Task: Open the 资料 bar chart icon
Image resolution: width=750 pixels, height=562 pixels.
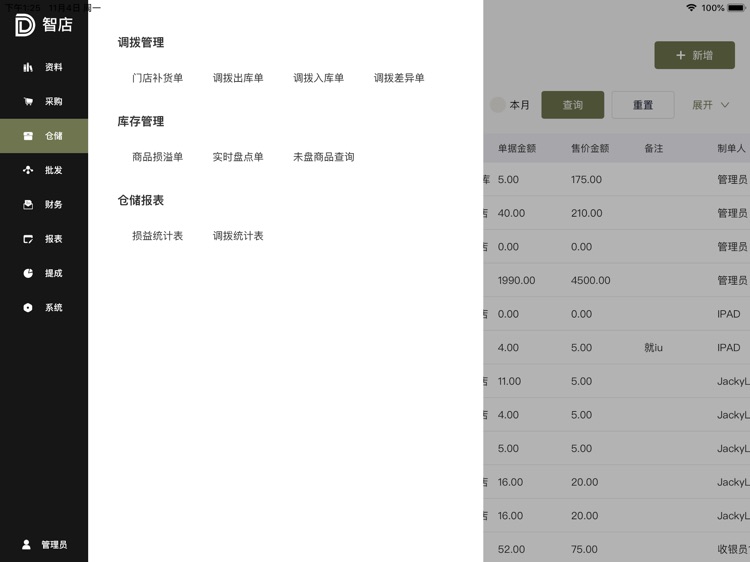Action: click(x=28, y=67)
